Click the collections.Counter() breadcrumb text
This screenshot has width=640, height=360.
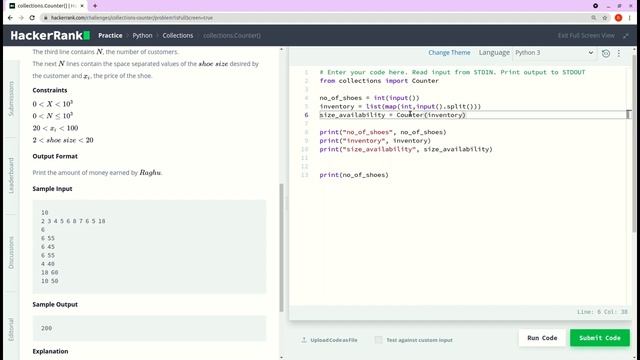point(232,36)
